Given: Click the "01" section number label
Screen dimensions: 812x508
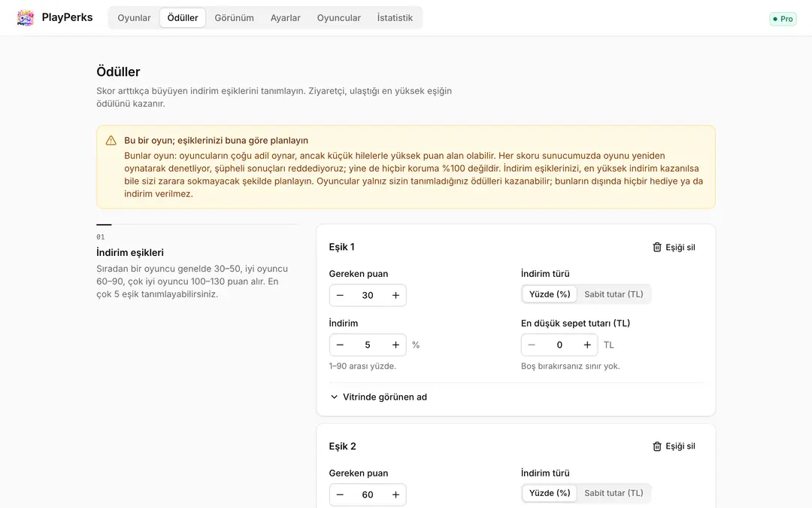Looking at the screenshot, I should pyautogui.click(x=101, y=237).
